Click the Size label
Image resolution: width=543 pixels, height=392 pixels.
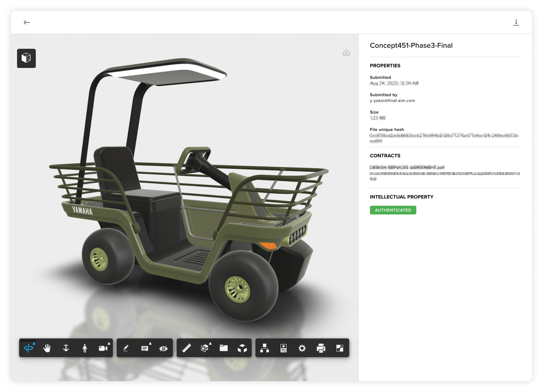374,112
